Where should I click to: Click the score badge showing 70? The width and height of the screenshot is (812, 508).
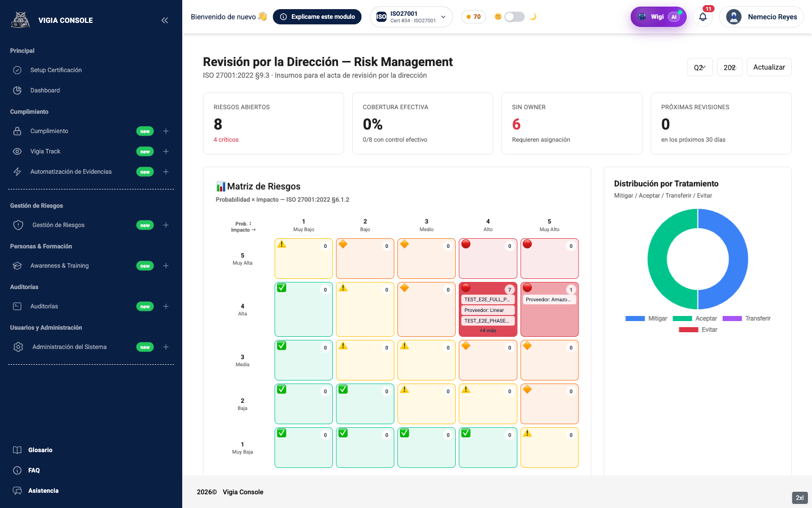tap(473, 17)
